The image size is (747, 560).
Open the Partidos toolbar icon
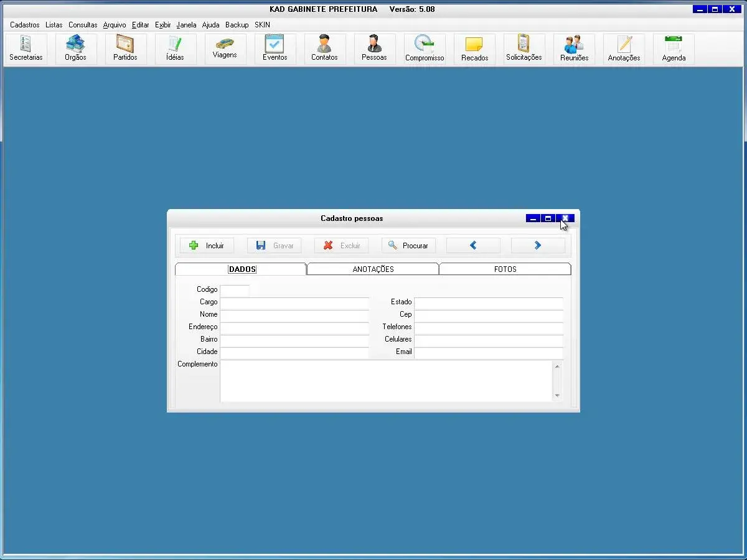(126, 49)
